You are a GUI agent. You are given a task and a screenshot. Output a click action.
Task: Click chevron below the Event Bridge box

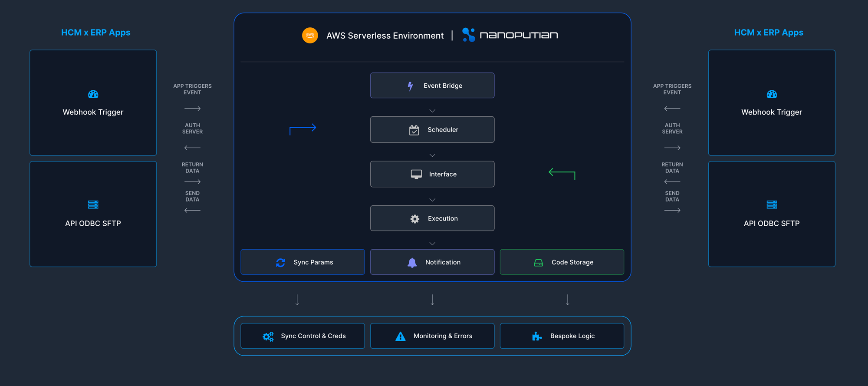tap(432, 111)
